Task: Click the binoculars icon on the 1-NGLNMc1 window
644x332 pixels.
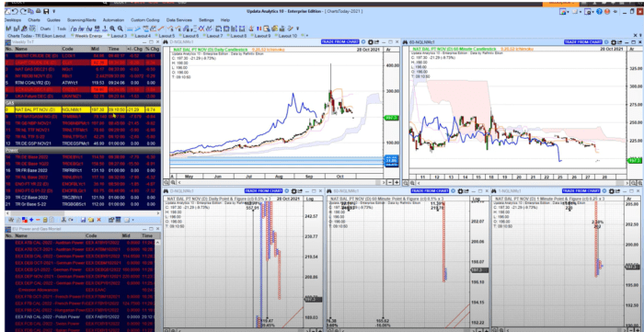Action: point(494,191)
